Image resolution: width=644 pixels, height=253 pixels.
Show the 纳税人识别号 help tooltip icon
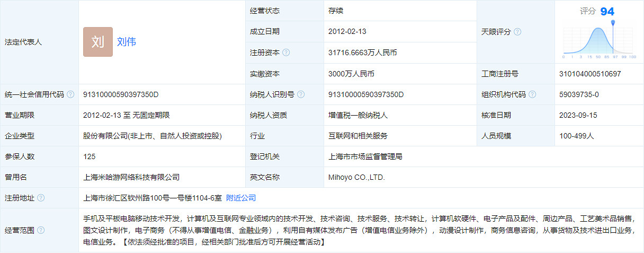301,94
